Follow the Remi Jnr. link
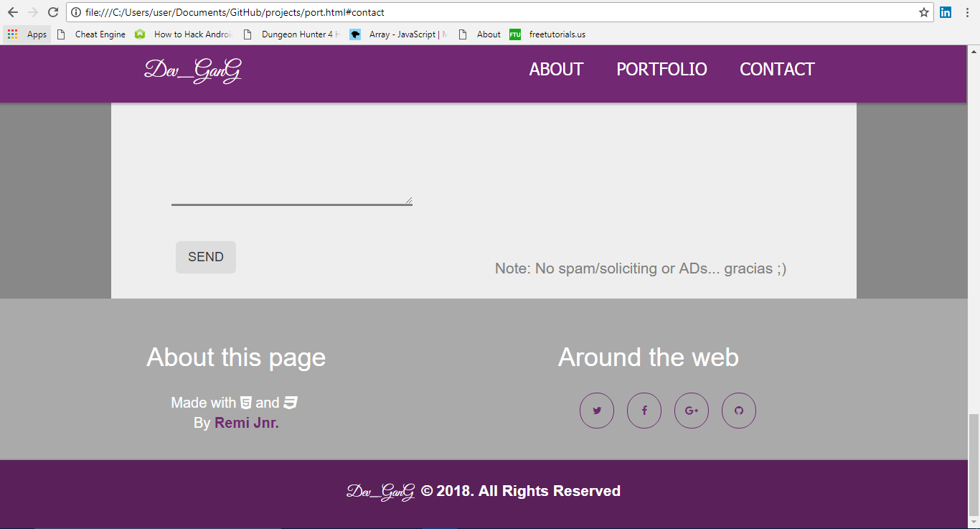The image size is (980, 529). point(246,423)
